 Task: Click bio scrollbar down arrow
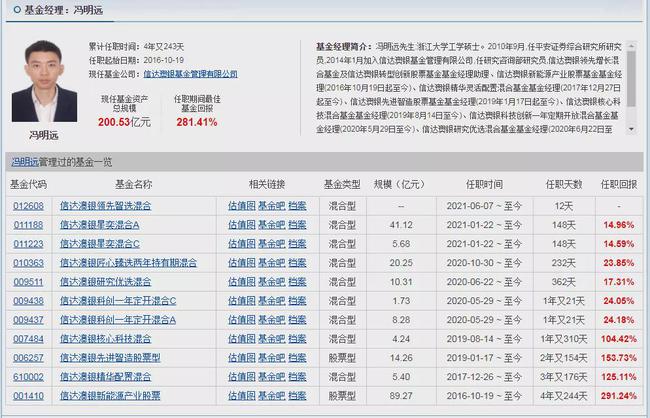coord(631,129)
